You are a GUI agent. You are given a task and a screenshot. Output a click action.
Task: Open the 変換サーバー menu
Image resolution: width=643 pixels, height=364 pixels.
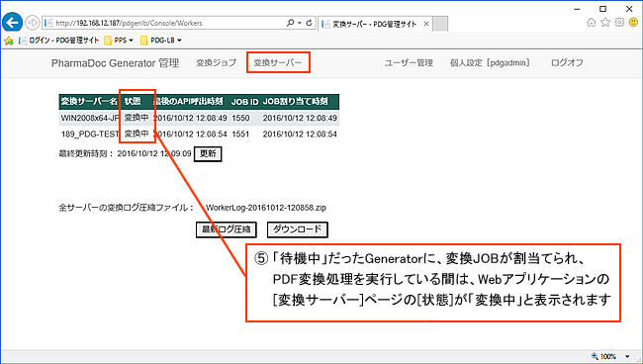coord(278,62)
